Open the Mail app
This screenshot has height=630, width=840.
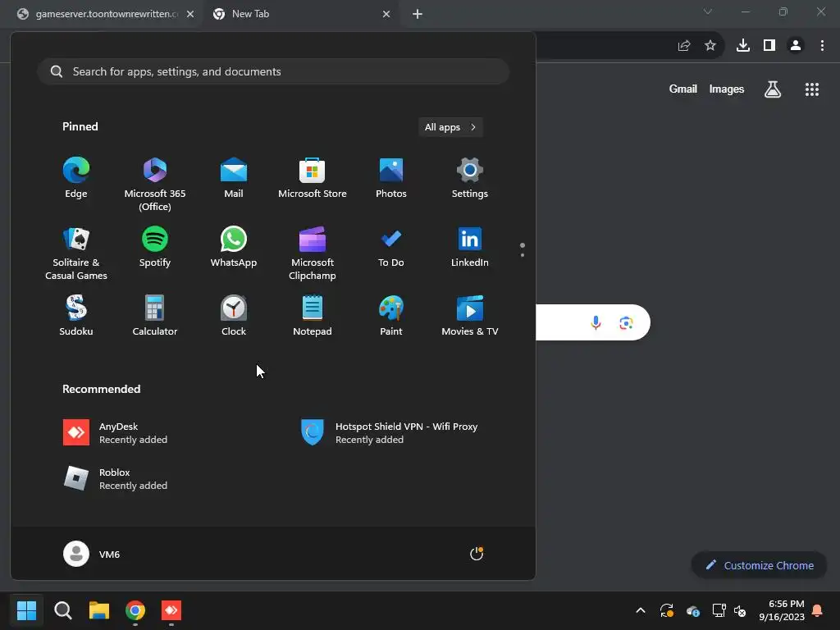click(x=234, y=178)
